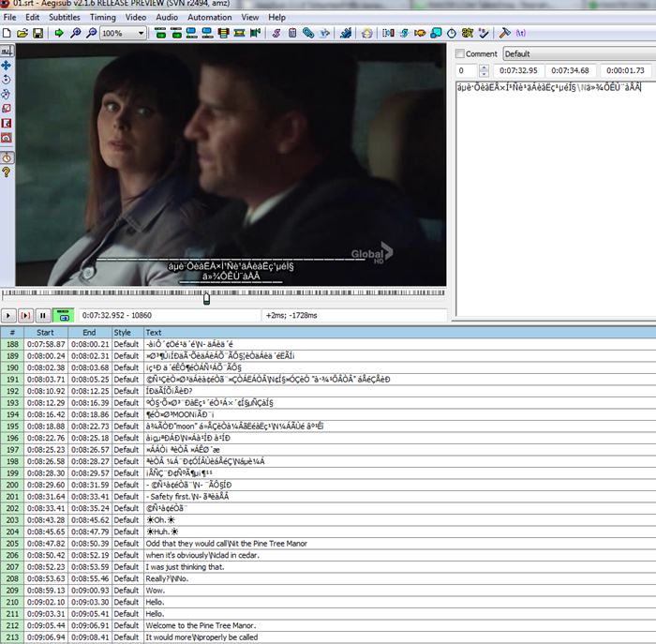Image resolution: width=656 pixels, height=644 pixels.
Task: Open the Edit menu
Action: click(32, 17)
